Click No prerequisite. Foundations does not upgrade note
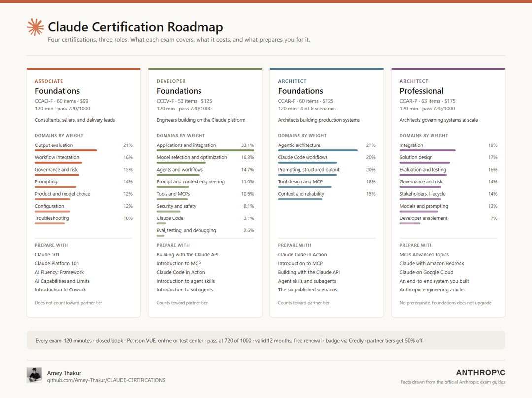 pyautogui.click(x=445, y=303)
